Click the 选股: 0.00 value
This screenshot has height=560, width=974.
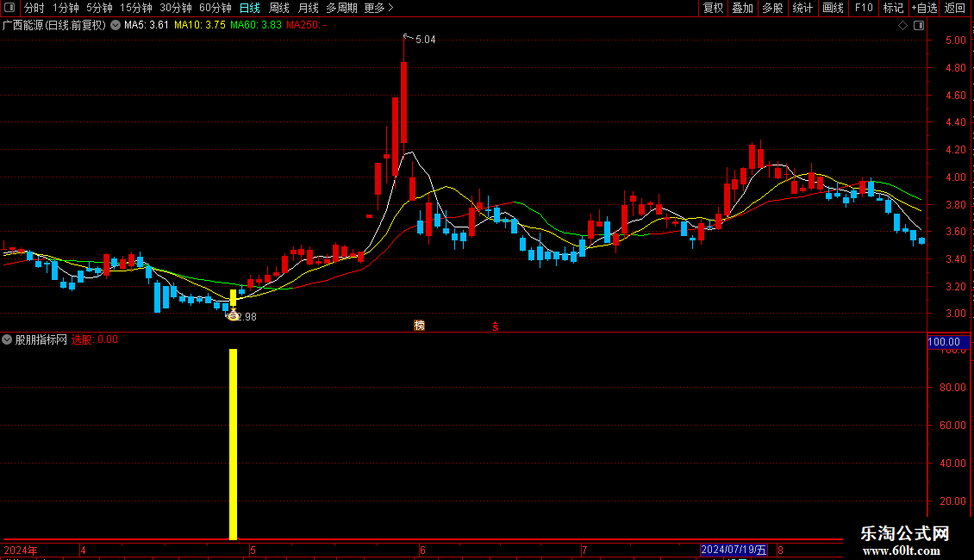point(95,339)
